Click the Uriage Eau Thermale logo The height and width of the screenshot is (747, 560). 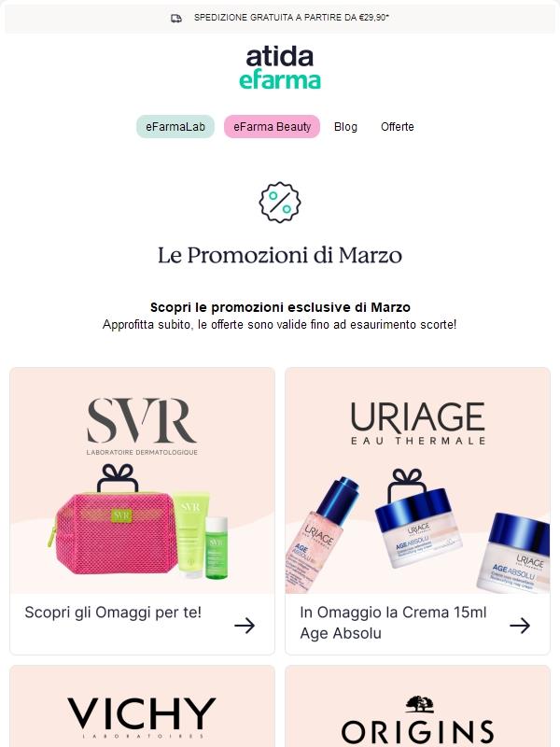pyautogui.click(x=417, y=423)
